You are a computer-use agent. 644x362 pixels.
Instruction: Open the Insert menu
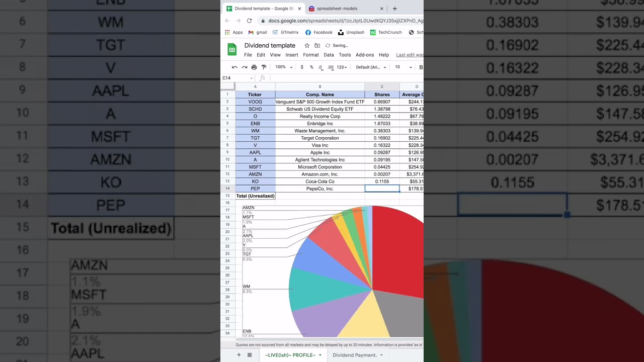pyautogui.click(x=292, y=55)
